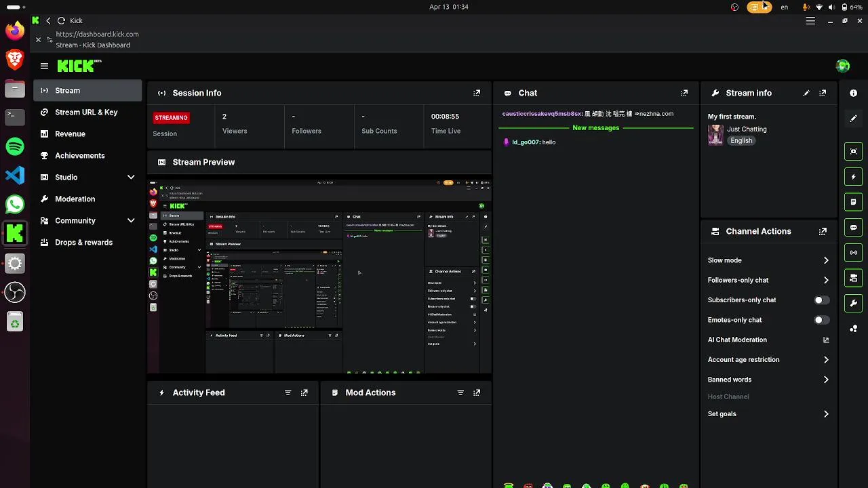Open Mod Actions filter icon
The height and width of the screenshot is (488, 868).
460,392
